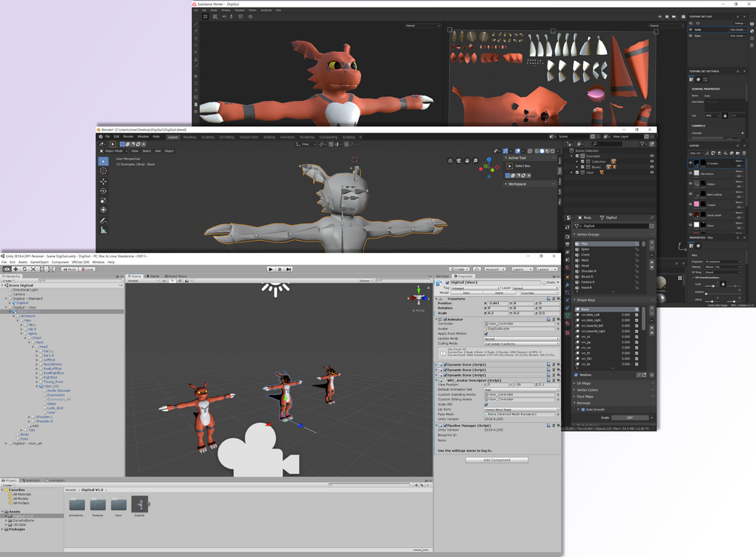Click the Model Select button in Inspector
The height and width of the screenshot is (557, 756).
point(499,293)
